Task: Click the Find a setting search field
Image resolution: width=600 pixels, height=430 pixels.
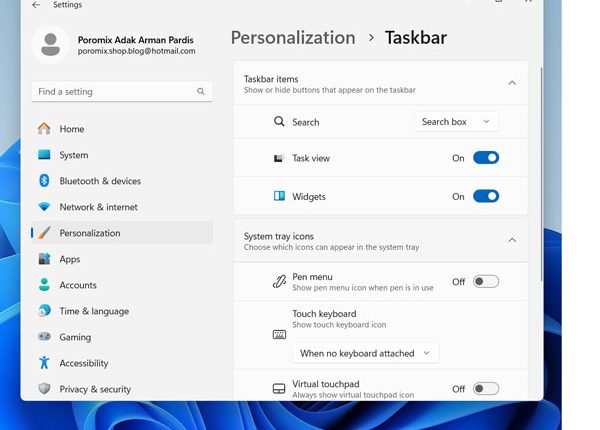Action: [x=122, y=91]
